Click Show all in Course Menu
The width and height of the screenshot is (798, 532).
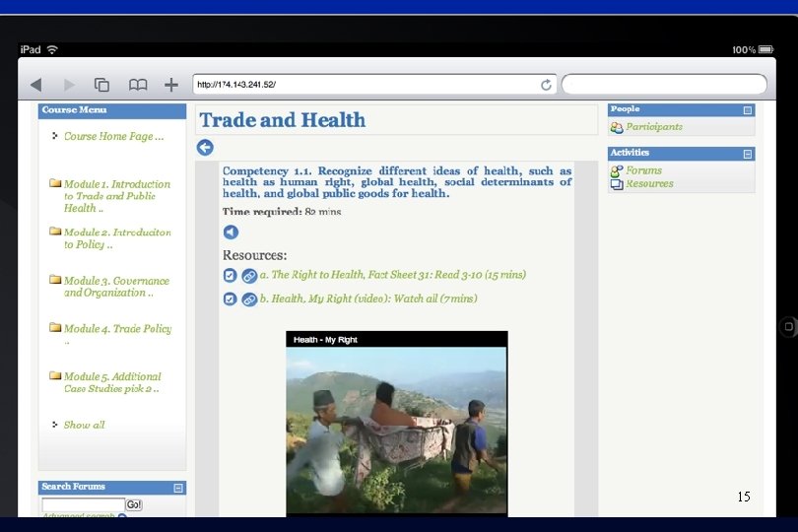click(84, 425)
